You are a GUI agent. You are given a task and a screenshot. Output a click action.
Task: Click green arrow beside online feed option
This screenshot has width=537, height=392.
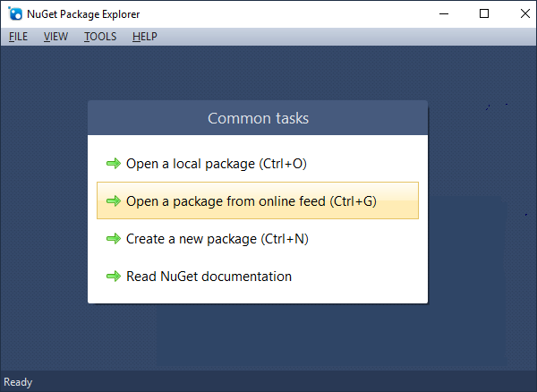(113, 201)
